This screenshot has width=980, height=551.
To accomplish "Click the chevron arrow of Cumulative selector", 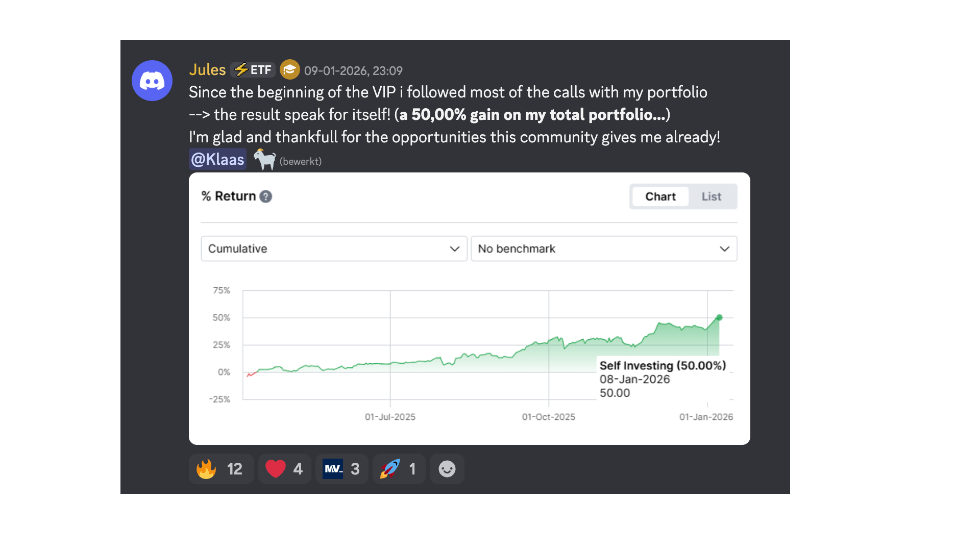I will pyautogui.click(x=454, y=249).
